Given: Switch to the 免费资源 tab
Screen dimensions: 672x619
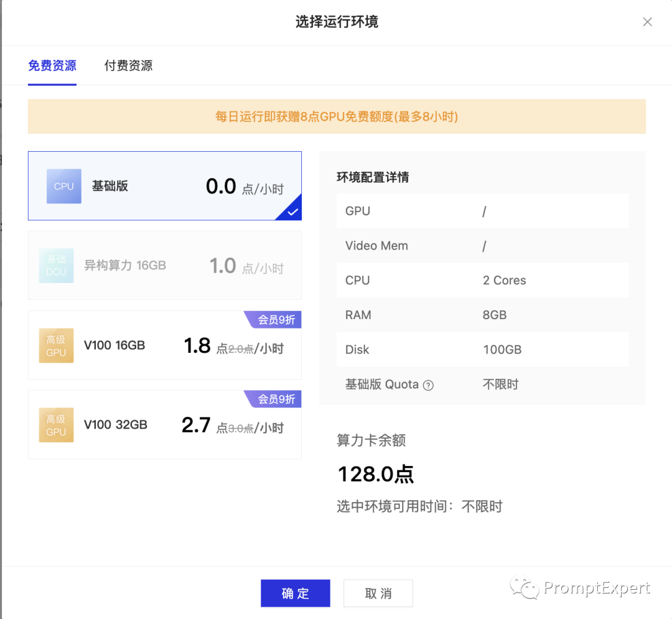Looking at the screenshot, I should click(52, 65).
